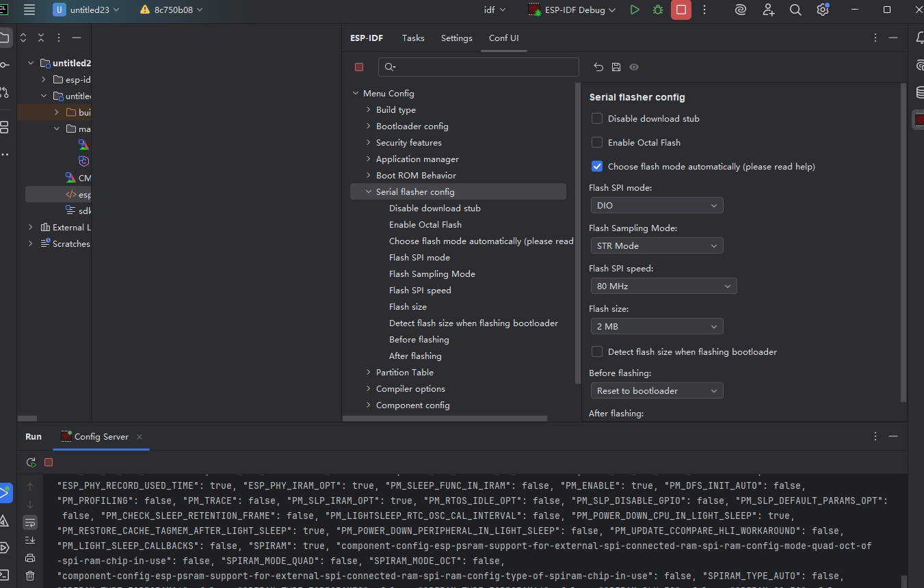Screen dimensions: 924x588
Task: Click the green Run button in toolbar
Action: (635, 10)
